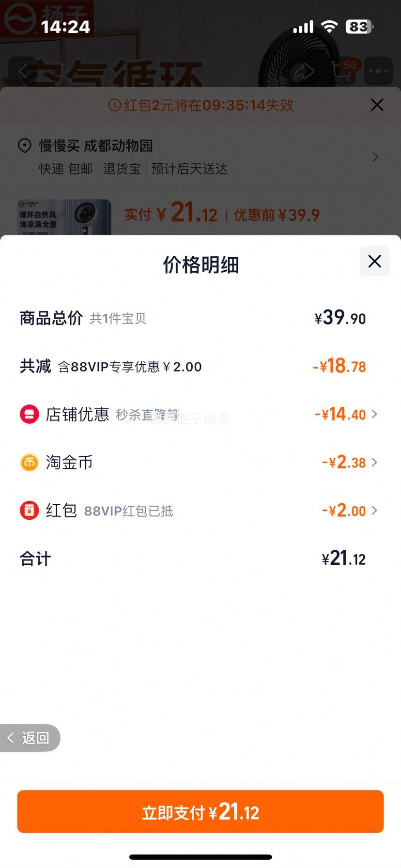Screen dimensions: 401x868
Task: Open the fan product thumbnail
Action: (x=64, y=217)
